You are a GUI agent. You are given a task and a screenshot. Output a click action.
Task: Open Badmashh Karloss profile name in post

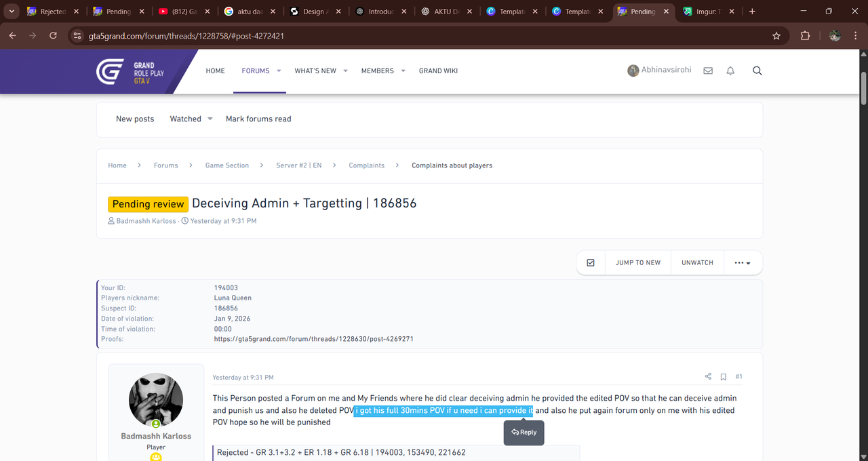(x=156, y=436)
